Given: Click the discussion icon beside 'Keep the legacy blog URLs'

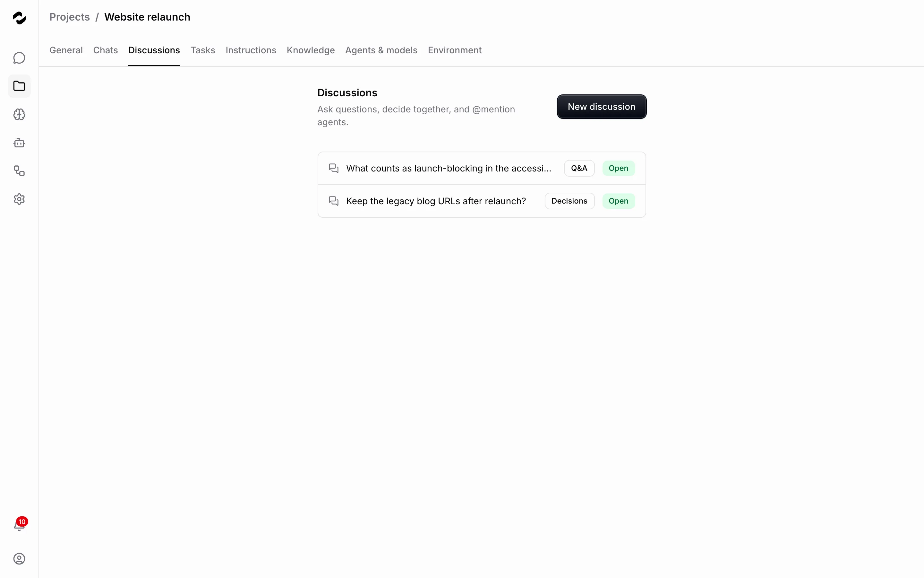Looking at the screenshot, I should pos(334,201).
